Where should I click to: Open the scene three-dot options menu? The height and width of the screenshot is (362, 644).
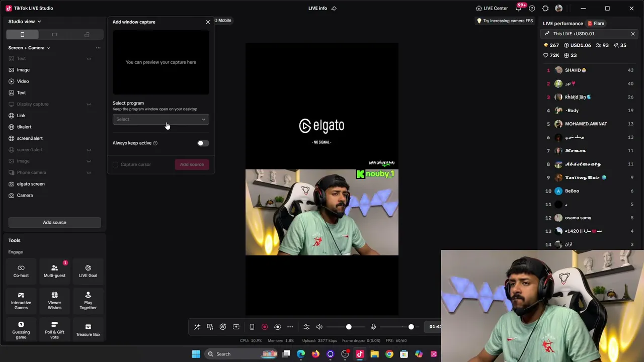tap(98, 48)
